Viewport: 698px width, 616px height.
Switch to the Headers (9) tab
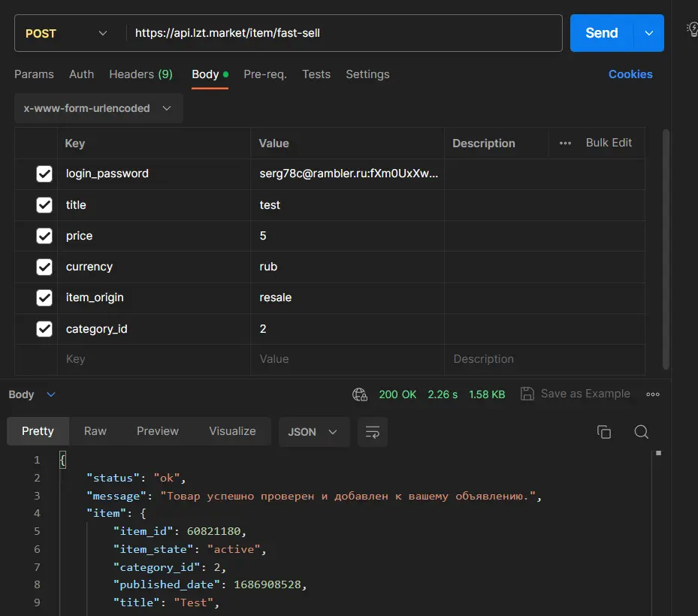click(x=141, y=74)
